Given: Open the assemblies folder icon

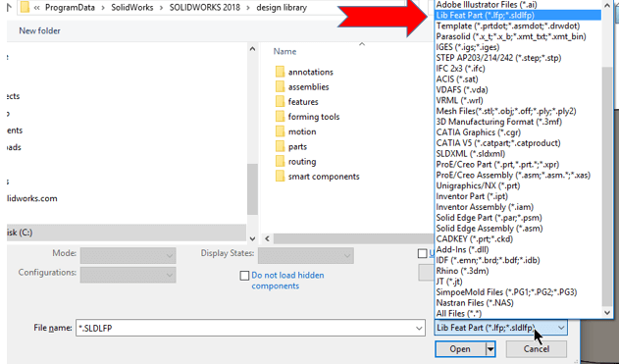Looking at the screenshot, I should [x=280, y=87].
